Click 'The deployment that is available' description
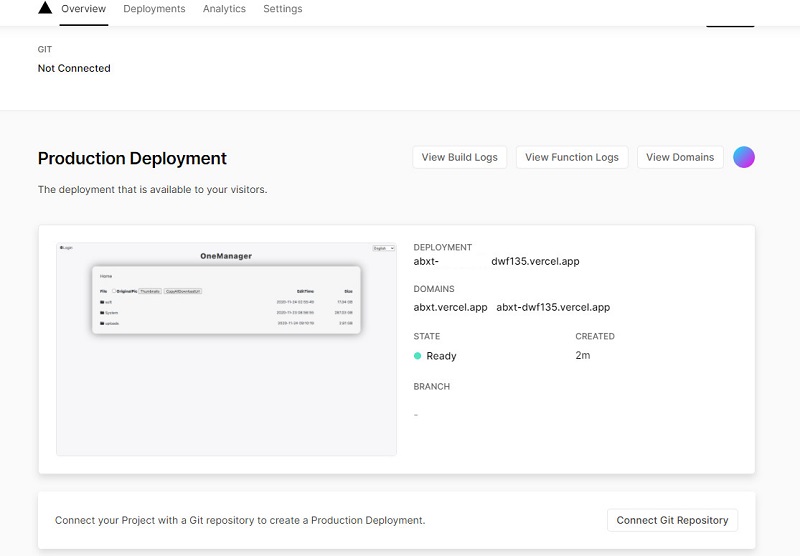 [153, 189]
